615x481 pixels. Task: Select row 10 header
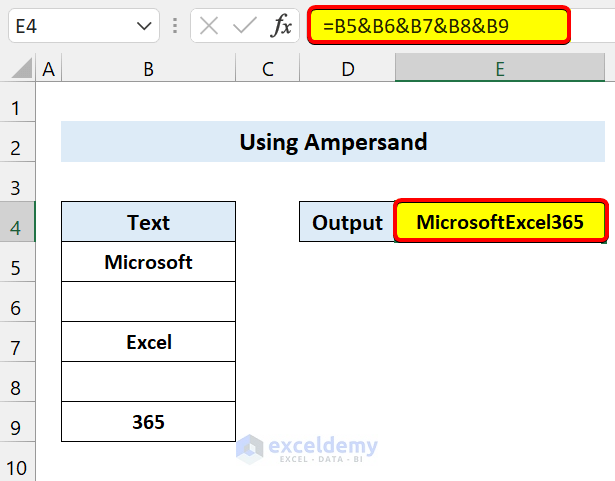[18, 461]
